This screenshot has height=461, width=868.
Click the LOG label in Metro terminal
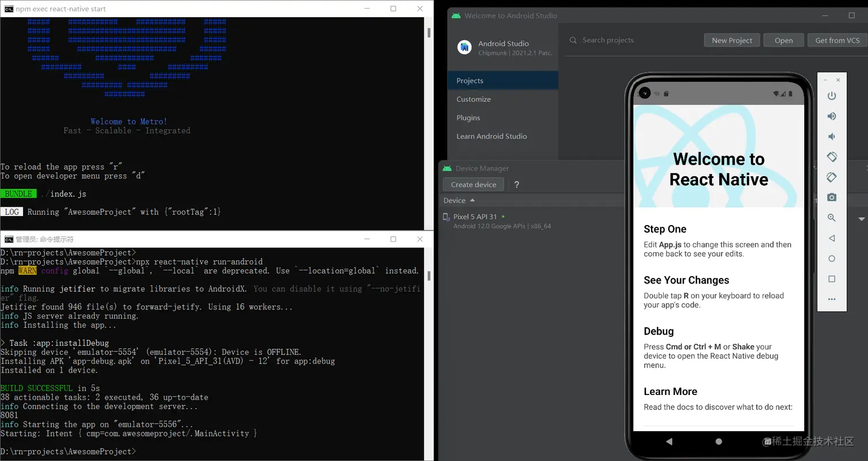11,212
